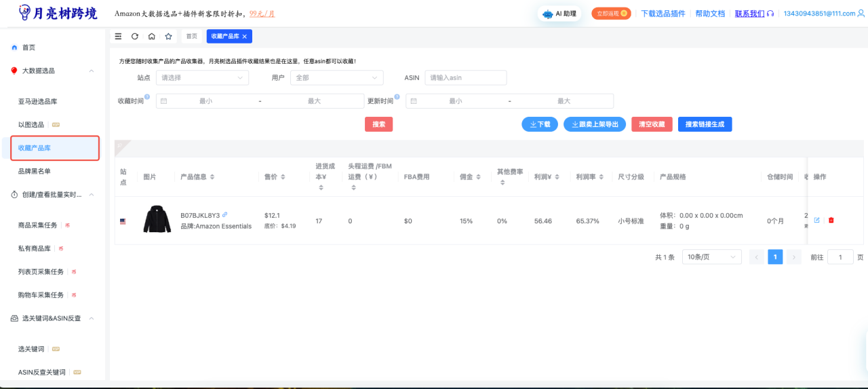Open the 10条/页 page size dropdown

pyautogui.click(x=711, y=257)
